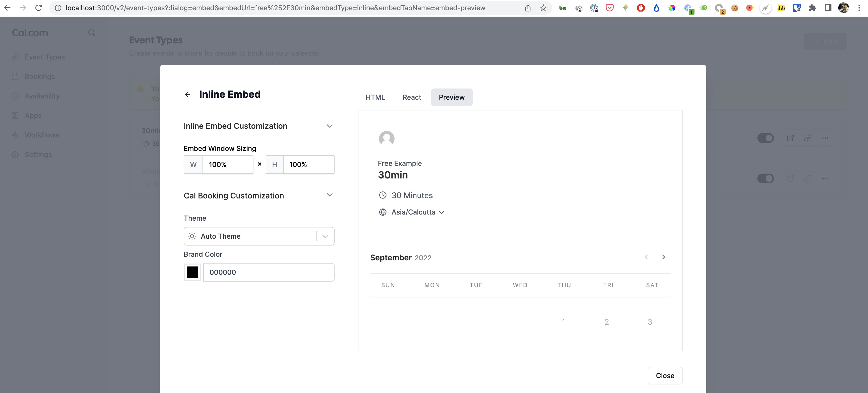The width and height of the screenshot is (868, 393).
Task: Open the Apps section
Action: tap(33, 115)
